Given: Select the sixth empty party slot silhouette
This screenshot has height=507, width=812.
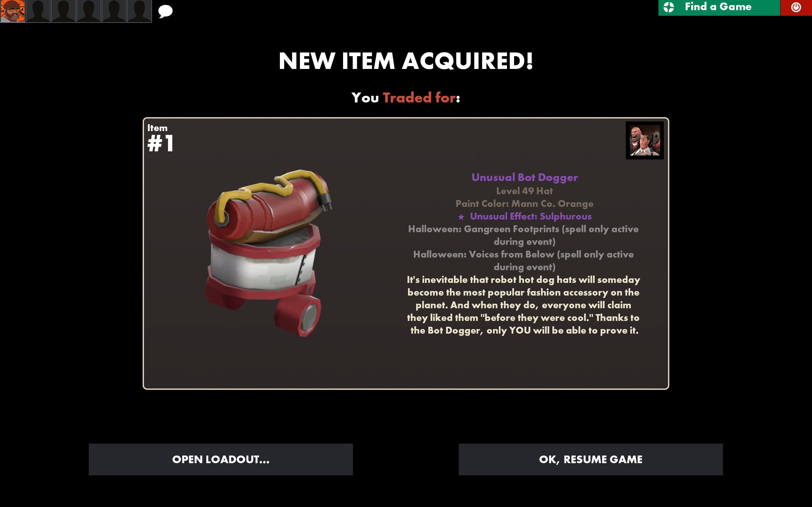Looking at the screenshot, I should 140,11.
